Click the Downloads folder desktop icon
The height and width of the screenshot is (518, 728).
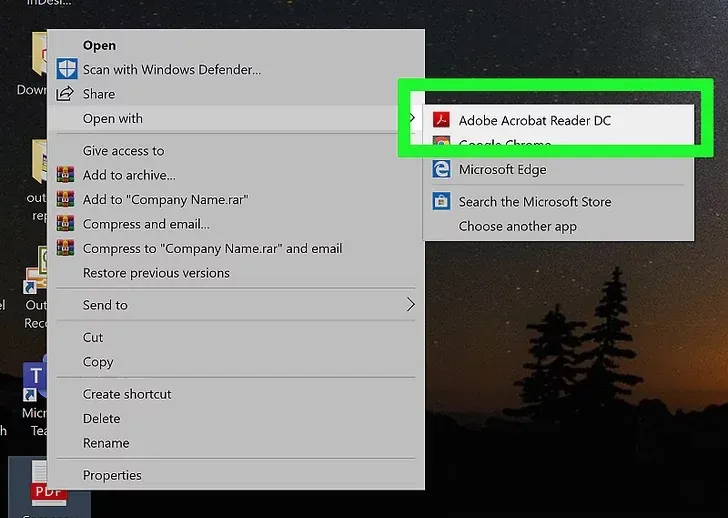pos(32,63)
